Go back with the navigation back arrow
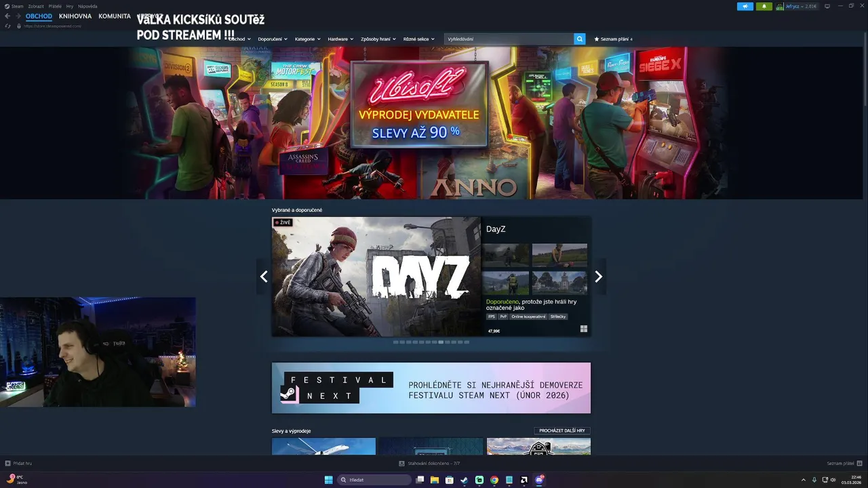Image resolution: width=868 pixels, height=488 pixels. pyautogui.click(x=7, y=16)
